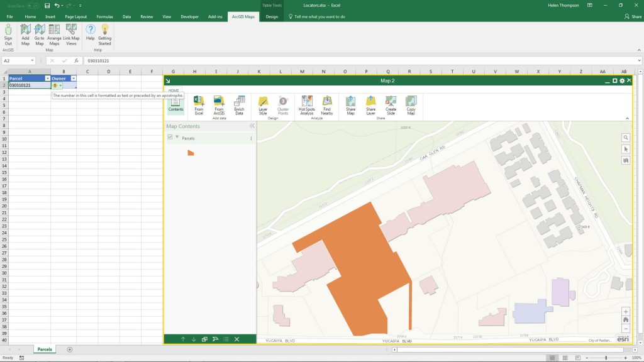Switch to the Insert ribbon tab
The image size is (644, 362).
point(50,17)
